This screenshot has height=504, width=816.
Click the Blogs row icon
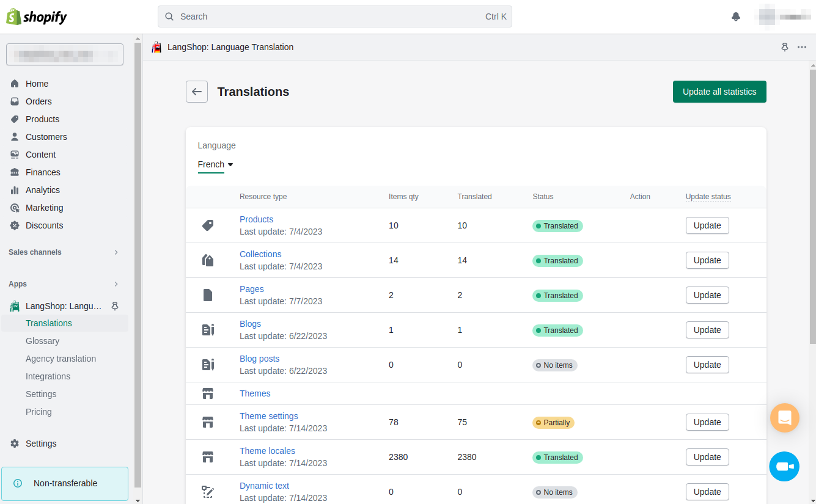coord(208,330)
